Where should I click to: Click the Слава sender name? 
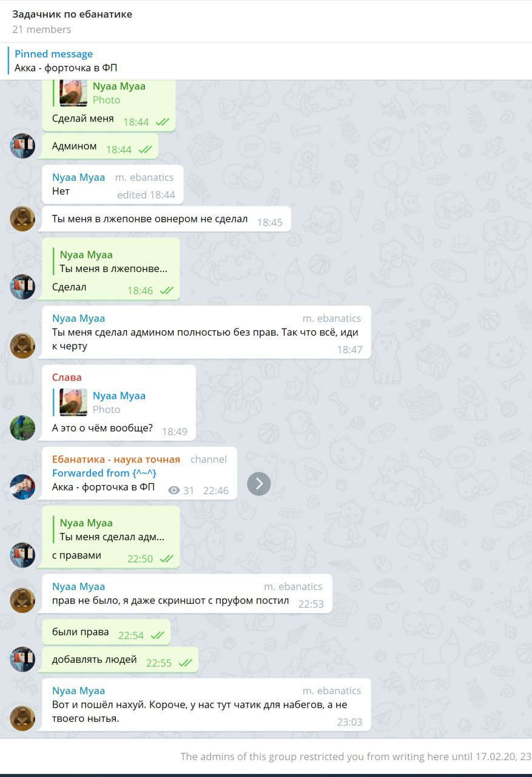coord(67,377)
